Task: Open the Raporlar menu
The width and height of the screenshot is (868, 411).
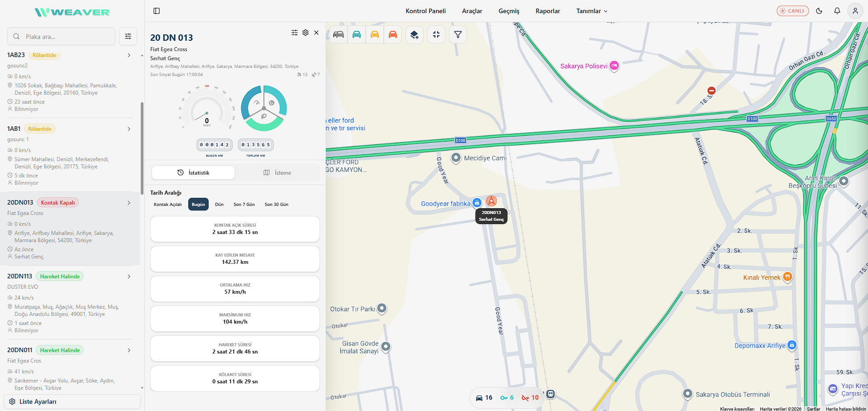Action: click(548, 11)
